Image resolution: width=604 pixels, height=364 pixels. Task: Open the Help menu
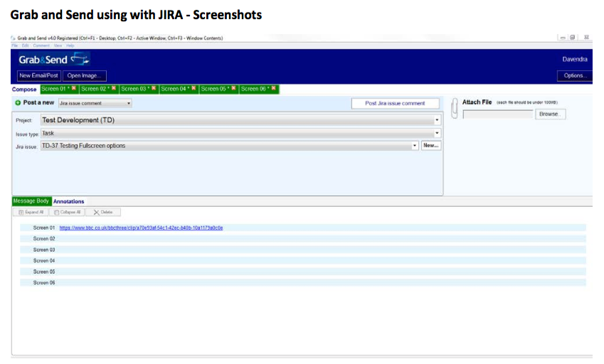[70, 45]
